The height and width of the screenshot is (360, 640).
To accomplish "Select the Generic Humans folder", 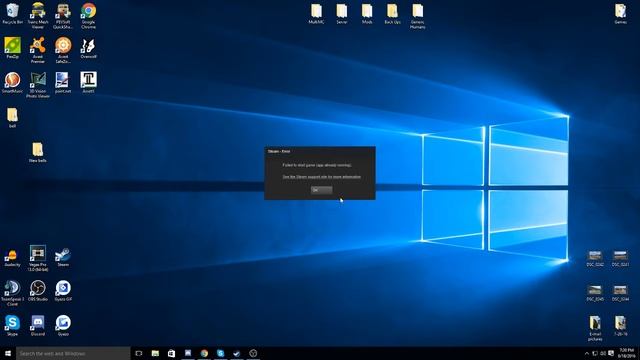I will (x=418, y=16).
